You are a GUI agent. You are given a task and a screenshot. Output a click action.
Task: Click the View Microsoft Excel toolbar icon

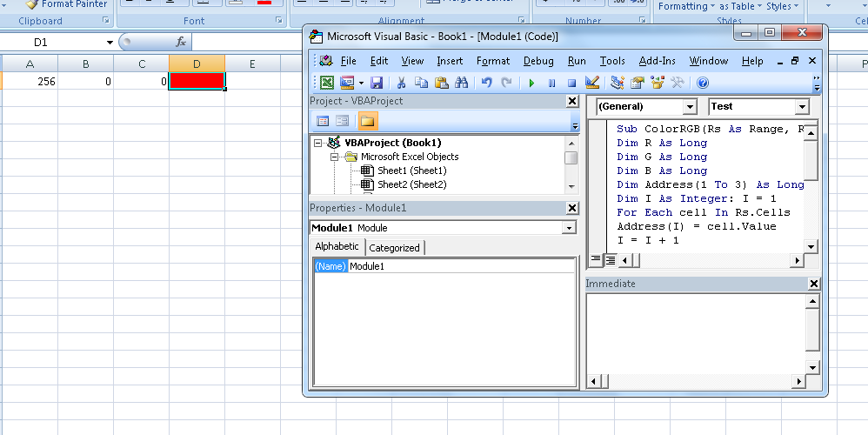(x=327, y=83)
